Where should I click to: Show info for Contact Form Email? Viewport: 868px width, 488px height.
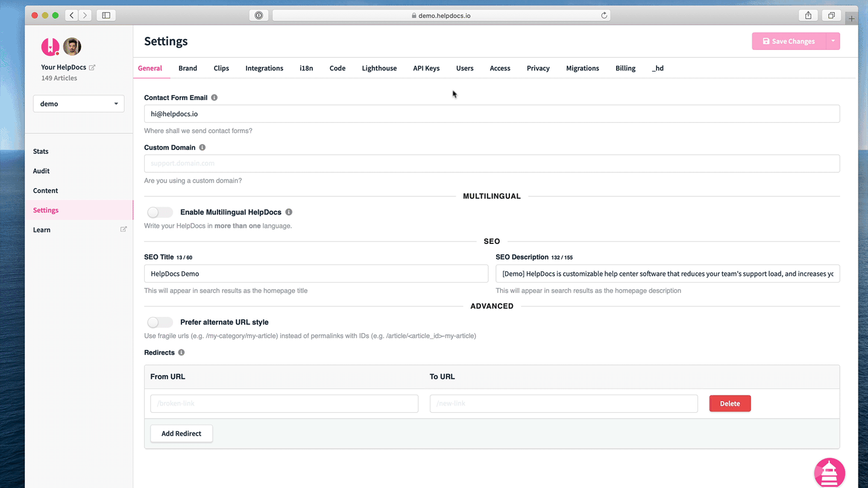click(x=214, y=98)
